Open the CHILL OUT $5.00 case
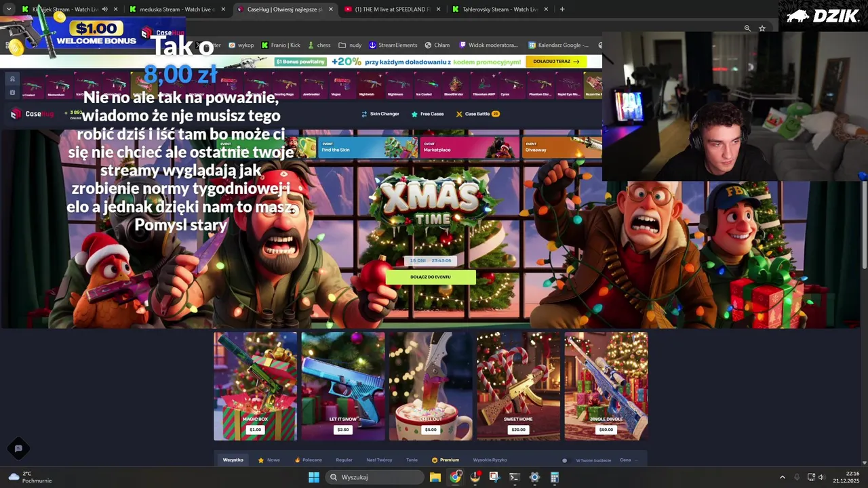 pyautogui.click(x=431, y=386)
